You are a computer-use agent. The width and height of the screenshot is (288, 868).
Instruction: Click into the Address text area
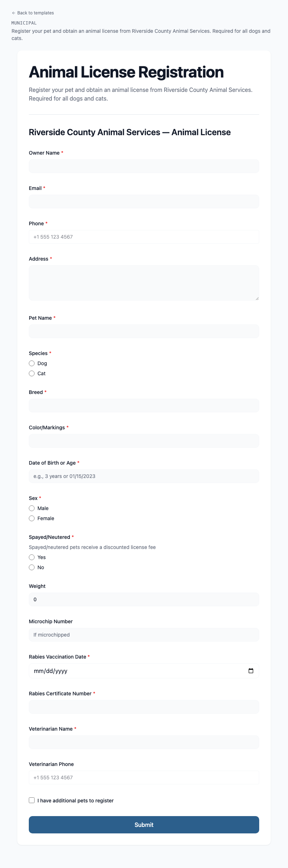pos(144,283)
